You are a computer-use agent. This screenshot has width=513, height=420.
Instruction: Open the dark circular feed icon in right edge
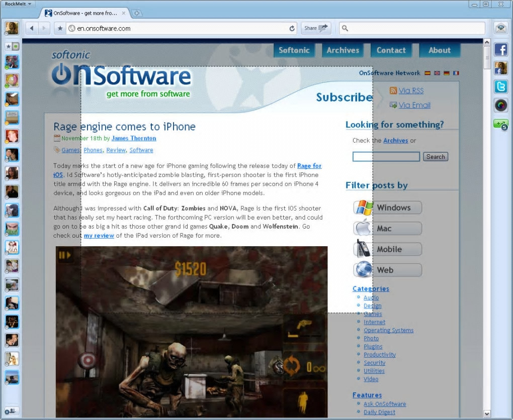click(x=500, y=105)
